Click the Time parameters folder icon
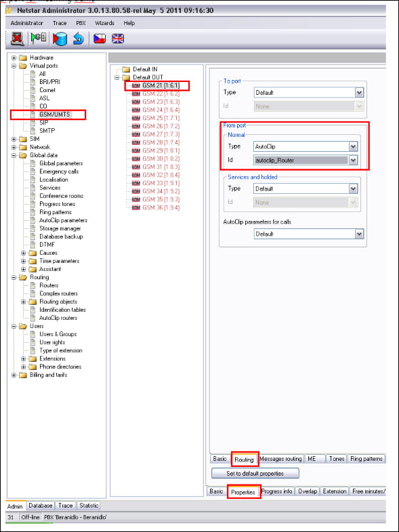 (x=33, y=261)
